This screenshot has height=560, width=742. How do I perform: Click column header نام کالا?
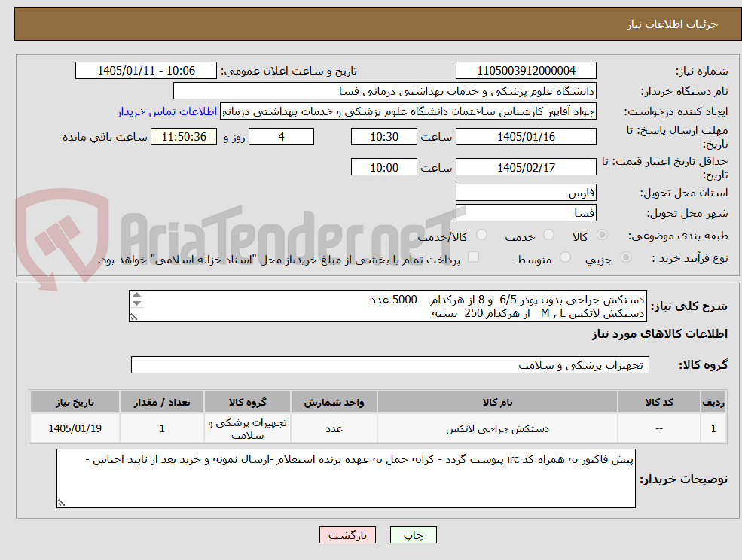point(497,402)
